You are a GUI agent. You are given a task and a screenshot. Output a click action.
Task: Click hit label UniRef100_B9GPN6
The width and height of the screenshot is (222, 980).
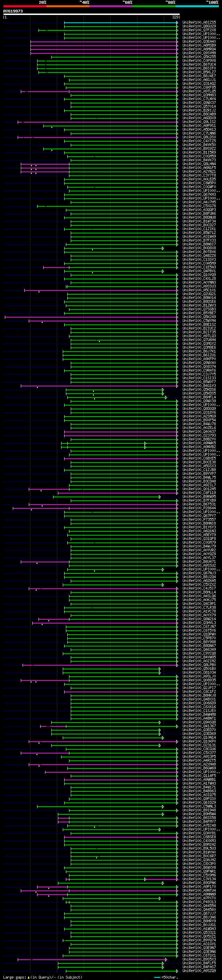(199, 883)
